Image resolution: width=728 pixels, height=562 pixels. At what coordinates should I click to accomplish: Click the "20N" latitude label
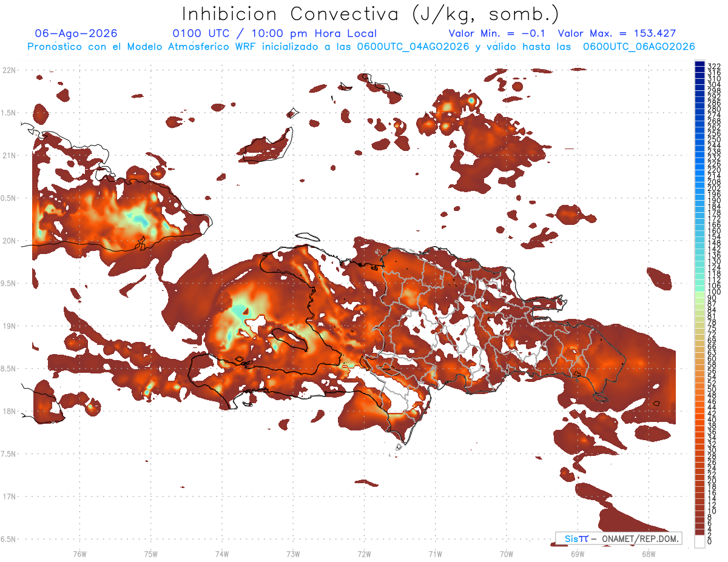pyautogui.click(x=8, y=241)
